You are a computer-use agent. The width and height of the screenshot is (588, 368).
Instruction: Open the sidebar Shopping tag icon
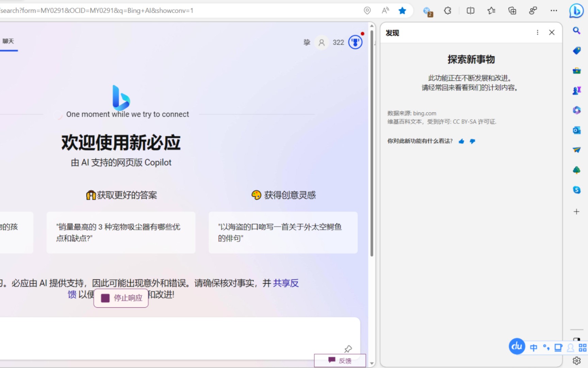(x=576, y=50)
